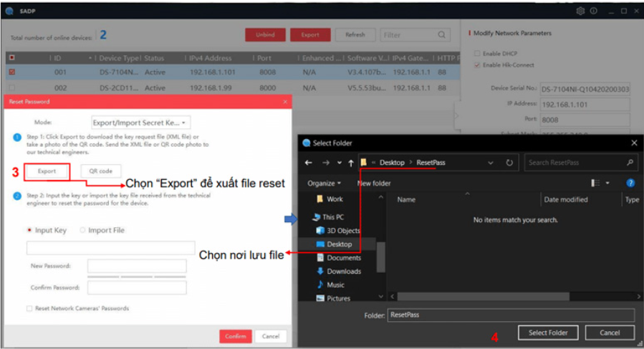Image resolution: width=644 pixels, height=349 pixels.
Task: Click the SADP info icon
Action: tap(593, 11)
